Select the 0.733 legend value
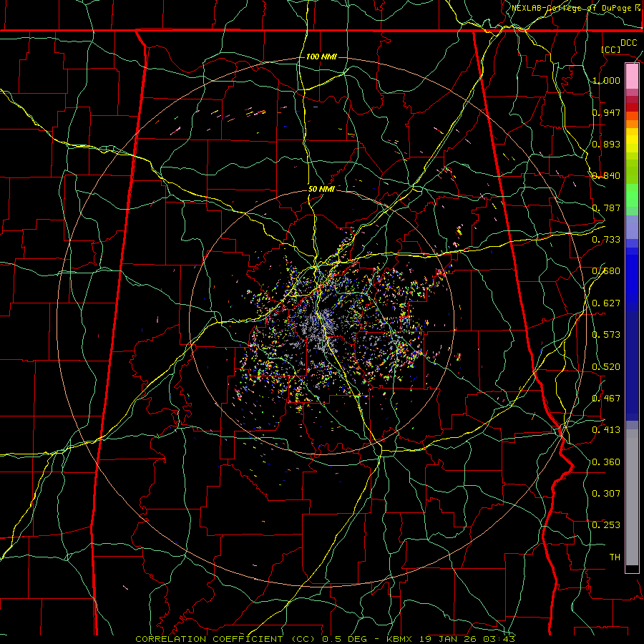The image size is (644, 644). pos(606,240)
